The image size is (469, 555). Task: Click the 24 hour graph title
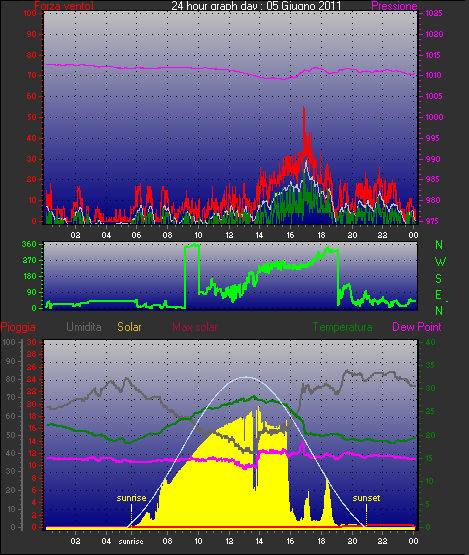(x=256, y=6)
